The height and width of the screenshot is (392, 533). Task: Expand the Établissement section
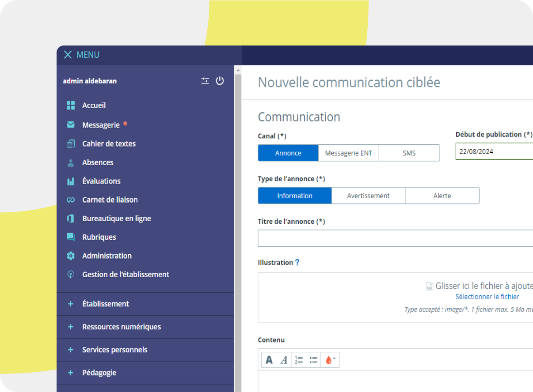point(105,304)
